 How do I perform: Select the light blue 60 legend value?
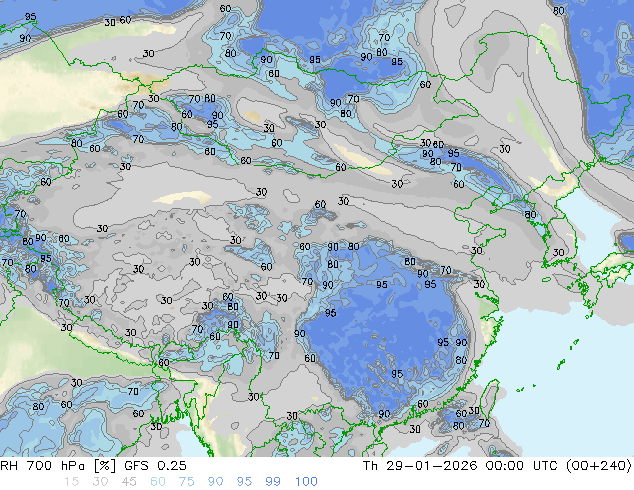(158, 482)
